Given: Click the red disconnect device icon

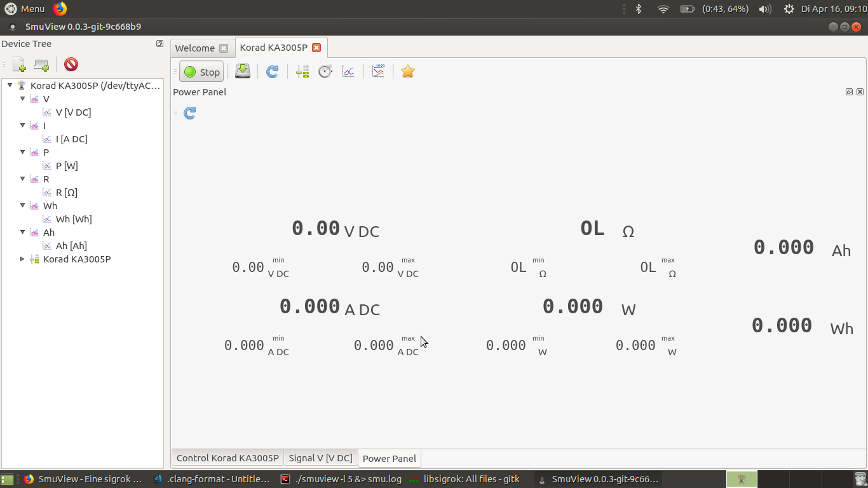Looking at the screenshot, I should pos(71,65).
